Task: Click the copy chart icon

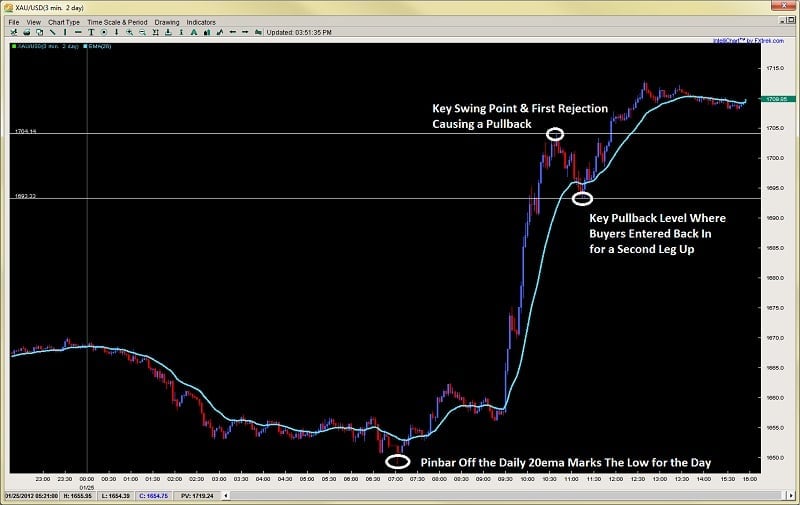Action: pyautogui.click(x=39, y=32)
